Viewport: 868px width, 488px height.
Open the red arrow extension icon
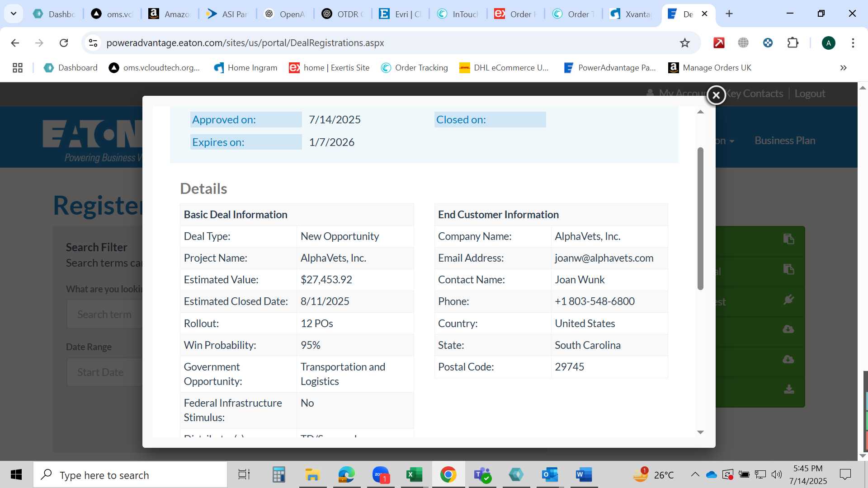(719, 43)
